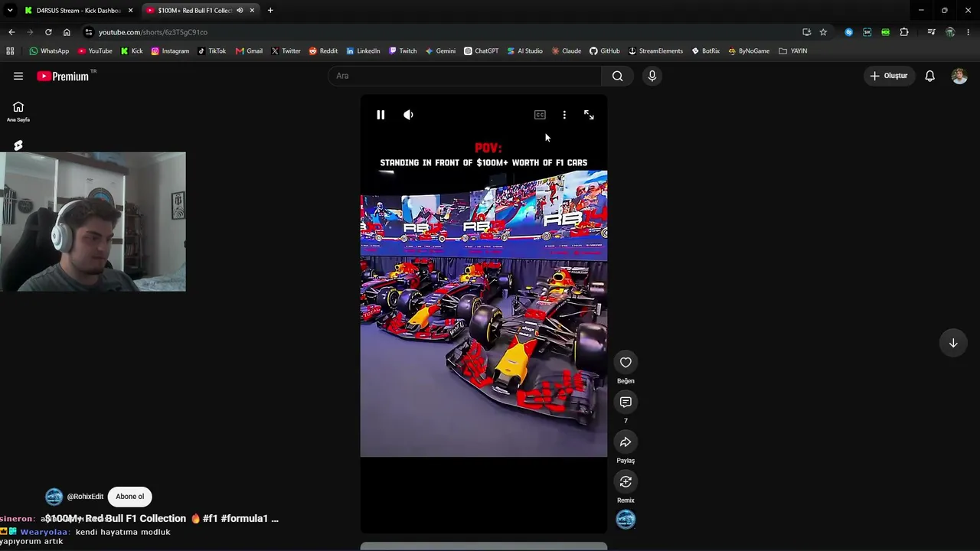
Task: Open Shorts in the YouTube sidebar
Action: click(18, 145)
